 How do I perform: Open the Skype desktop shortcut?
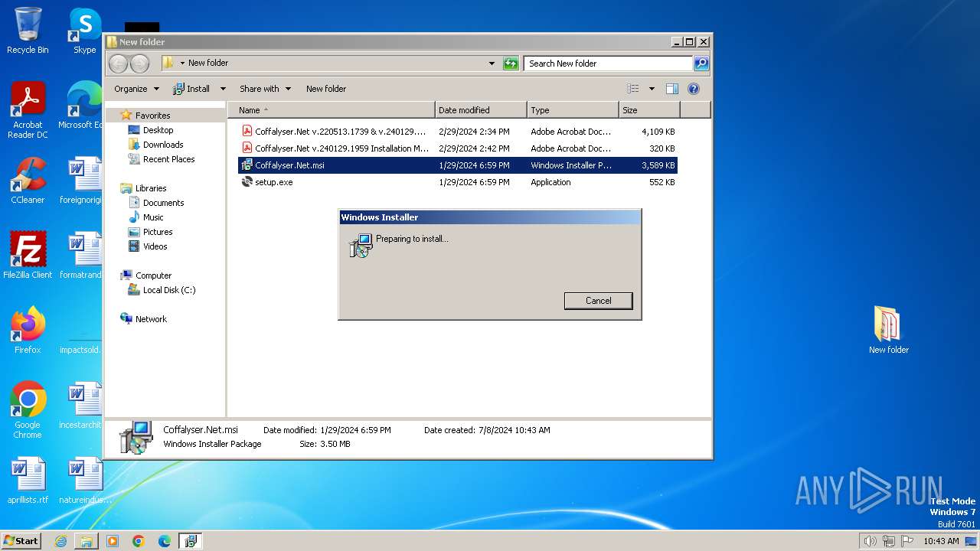84,31
